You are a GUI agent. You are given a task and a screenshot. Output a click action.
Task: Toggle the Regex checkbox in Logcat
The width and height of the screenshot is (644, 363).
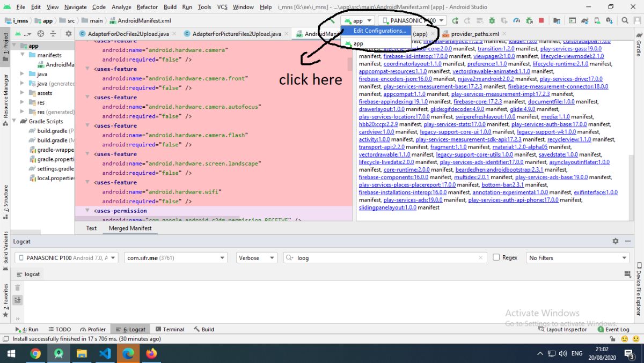click(496, 257)
